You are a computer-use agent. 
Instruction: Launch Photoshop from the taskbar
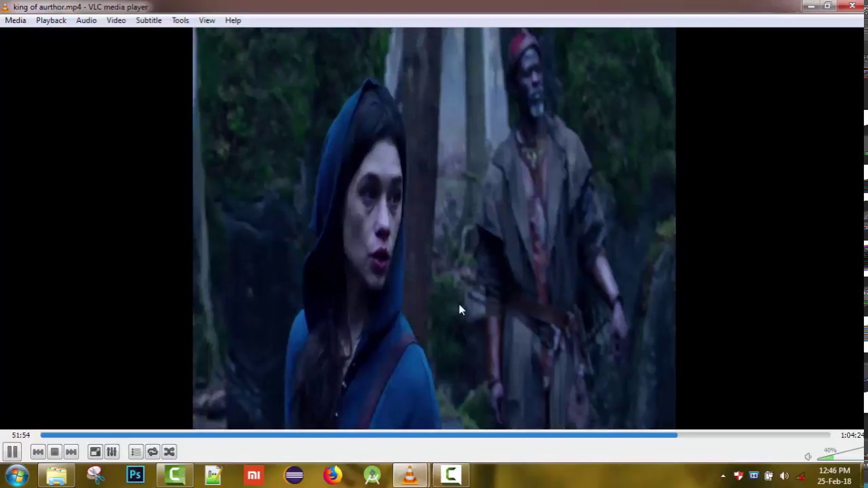tap(135, 475)
